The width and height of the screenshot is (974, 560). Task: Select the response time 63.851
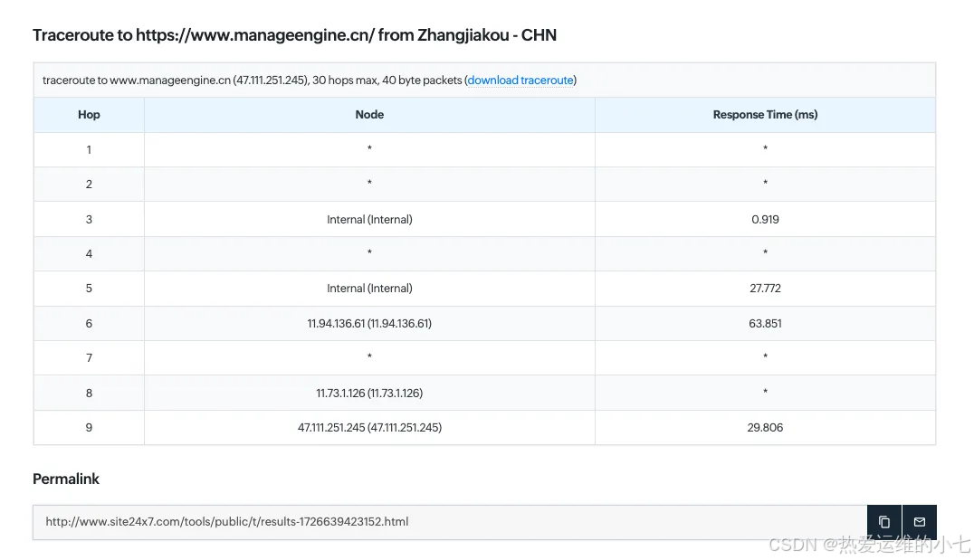pyautogui.click(x=765, y=324)
